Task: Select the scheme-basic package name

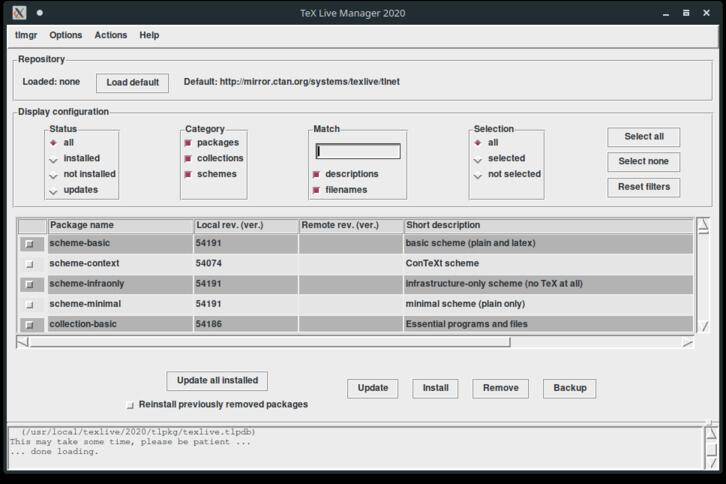Action: click(80, 243)
